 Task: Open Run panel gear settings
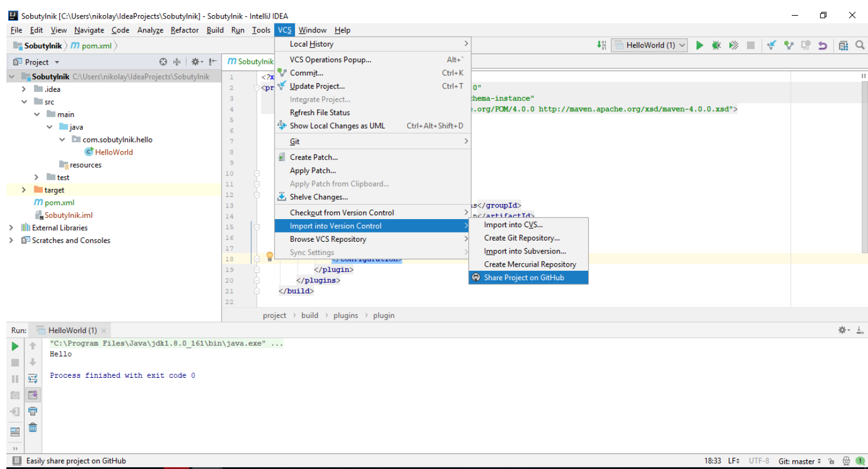(843, 330)
